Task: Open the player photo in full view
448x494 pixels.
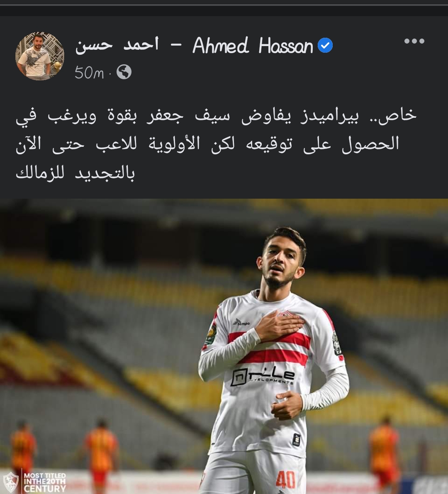Action: (x=224, y=346)
